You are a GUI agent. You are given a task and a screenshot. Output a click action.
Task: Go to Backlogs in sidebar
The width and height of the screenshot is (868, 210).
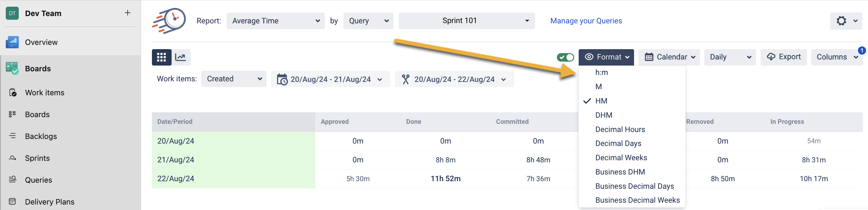(41, 136)
